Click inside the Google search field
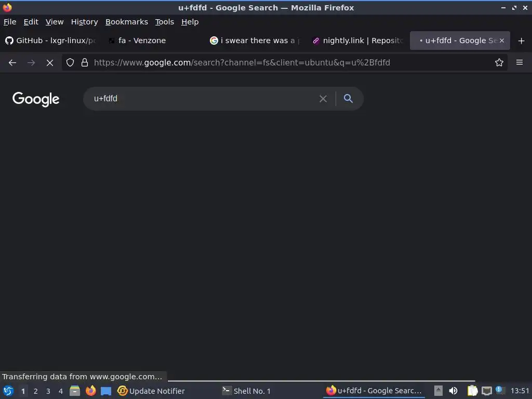Viewport: 532px width, 399px height. (x=204, y=99)
